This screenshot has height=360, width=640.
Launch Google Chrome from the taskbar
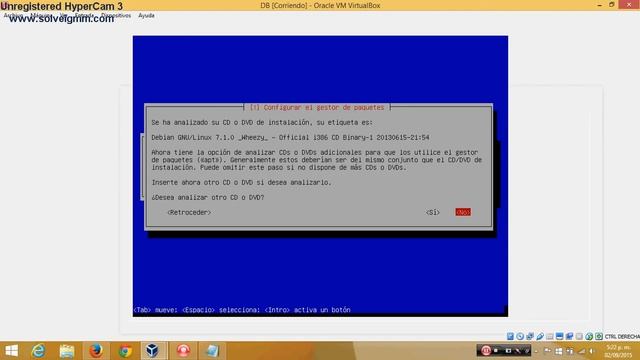pyautogui.click(x=125, y=351)
